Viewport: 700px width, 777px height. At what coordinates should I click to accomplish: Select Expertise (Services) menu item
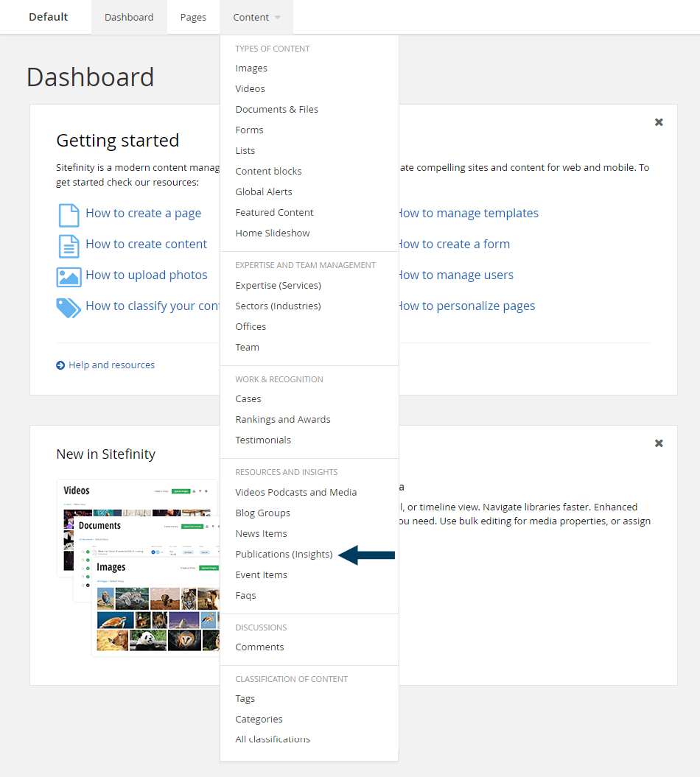tap(278, 286)
